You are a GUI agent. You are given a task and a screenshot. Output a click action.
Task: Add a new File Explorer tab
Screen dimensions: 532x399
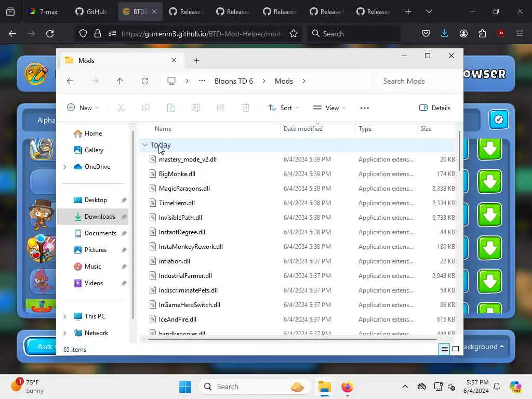pos(196,61)
